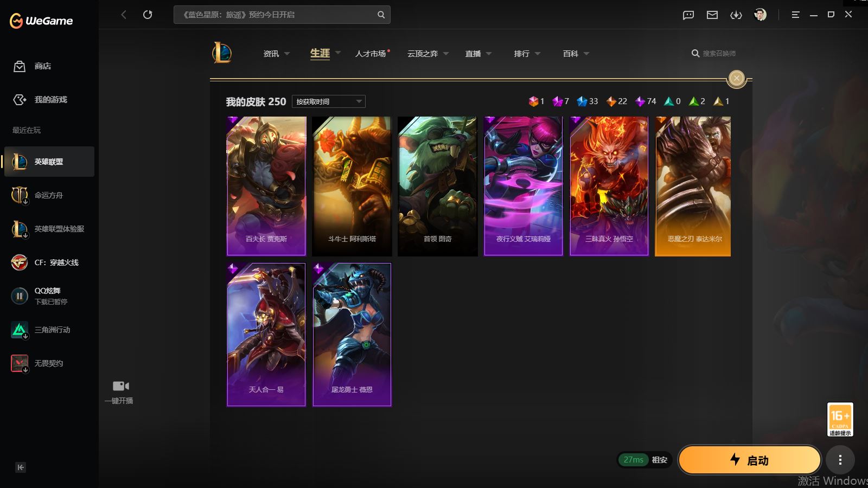Click the WeGame logo

coord(41,21)
